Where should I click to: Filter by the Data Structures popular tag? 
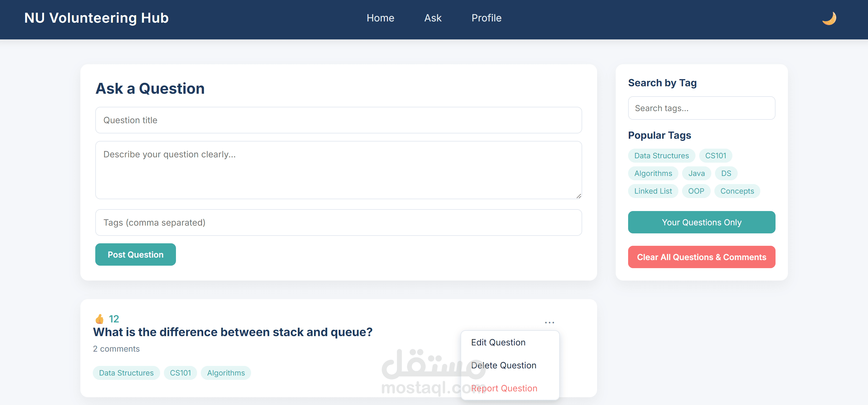click(x=661, y=155)
